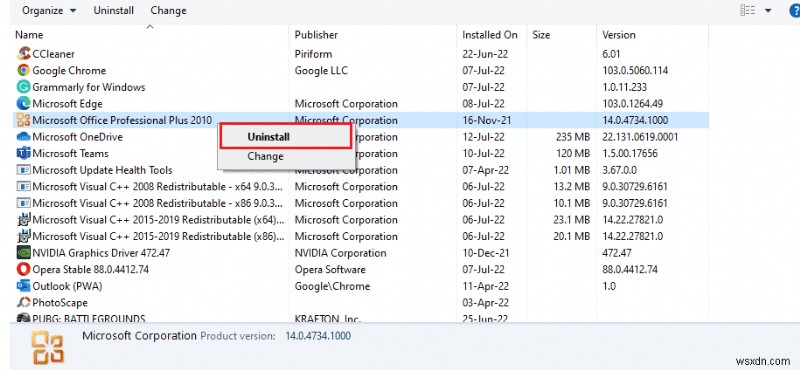Click the Outlook (PWA) icon
This screenshot has width=800, height=370.
(23, 286)
